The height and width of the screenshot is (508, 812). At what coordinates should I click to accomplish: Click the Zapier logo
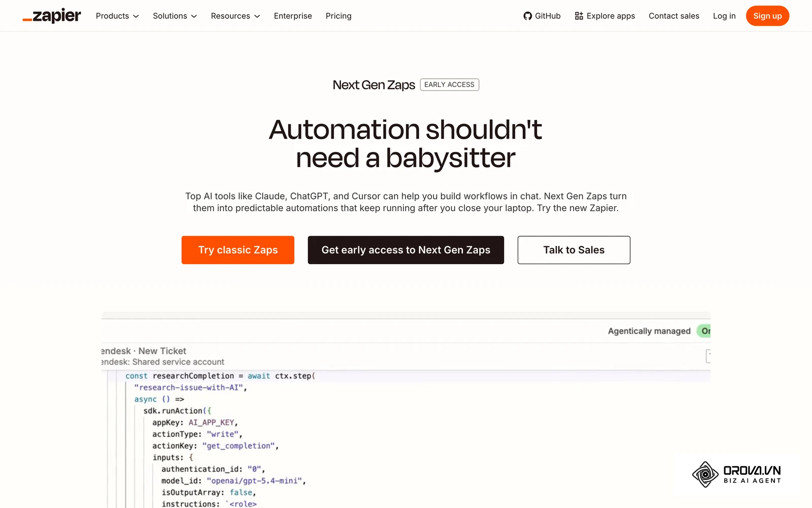[x=51, y=16]
